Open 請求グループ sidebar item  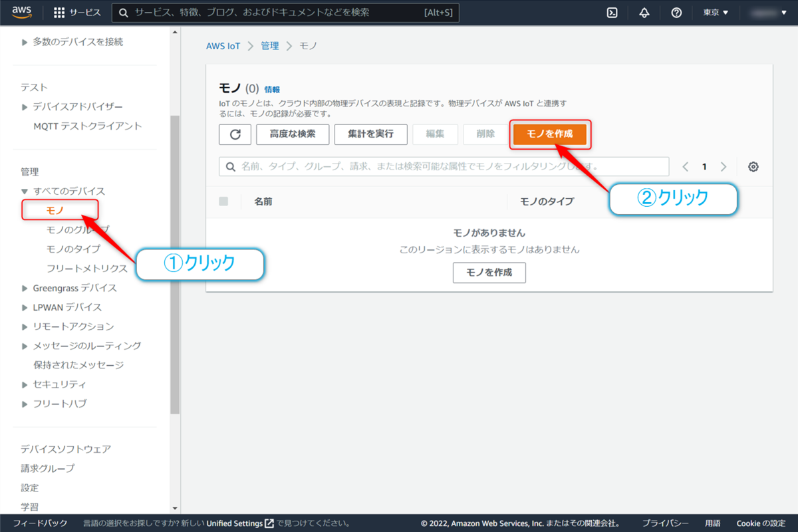coord(47,468)
